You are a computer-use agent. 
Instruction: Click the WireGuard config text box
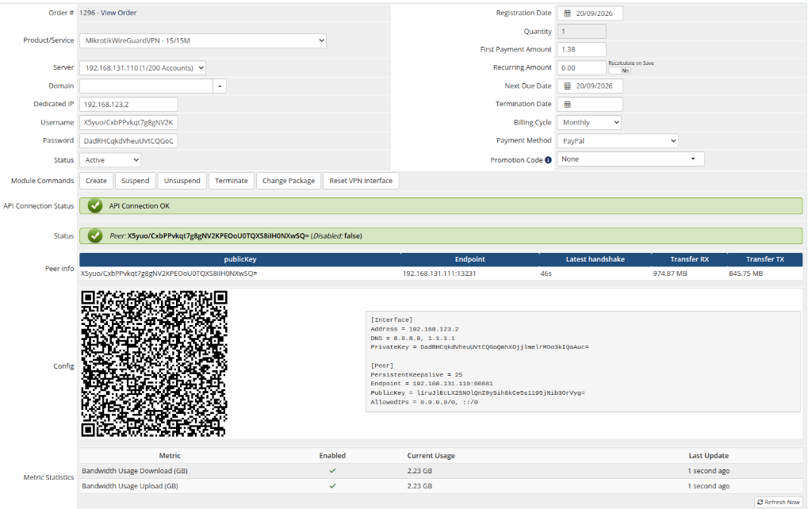tap(583, 362)
